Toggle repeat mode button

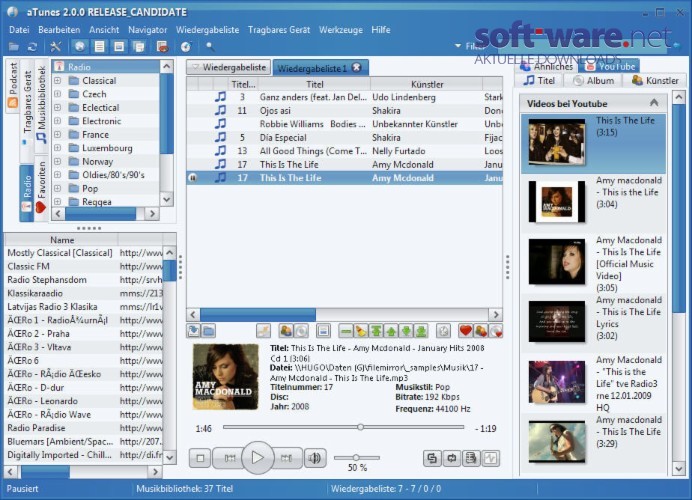[x=451, y=458]
